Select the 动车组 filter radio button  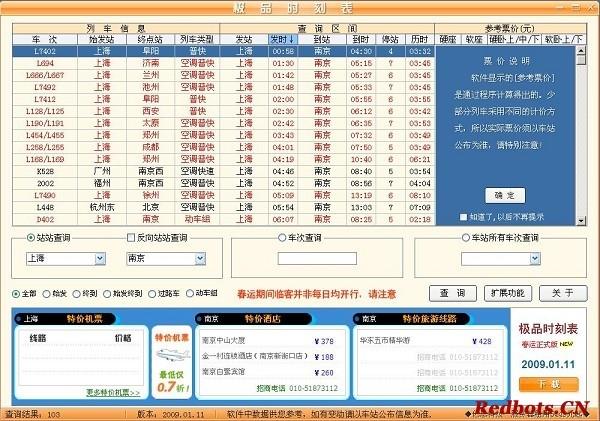(x=190, y=293)
